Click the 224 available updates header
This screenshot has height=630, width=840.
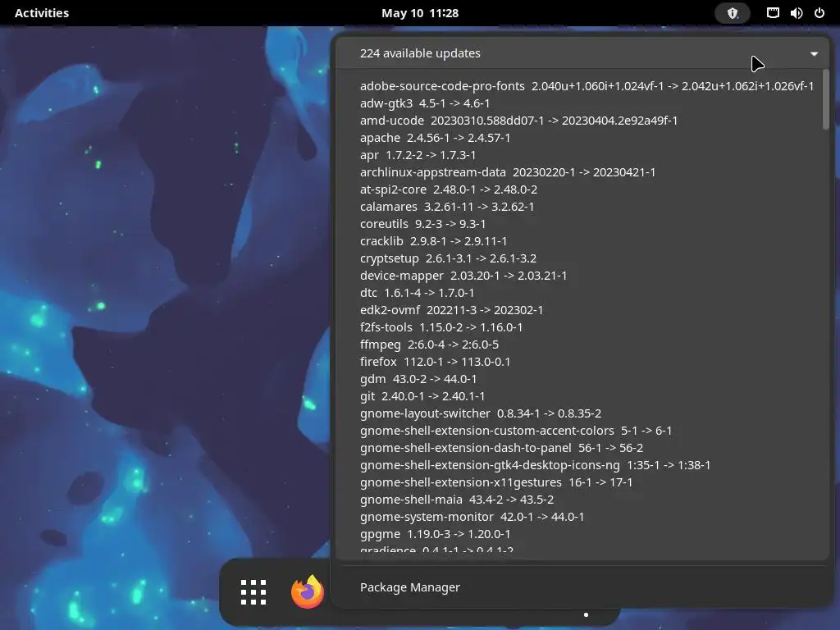point(582,53)
